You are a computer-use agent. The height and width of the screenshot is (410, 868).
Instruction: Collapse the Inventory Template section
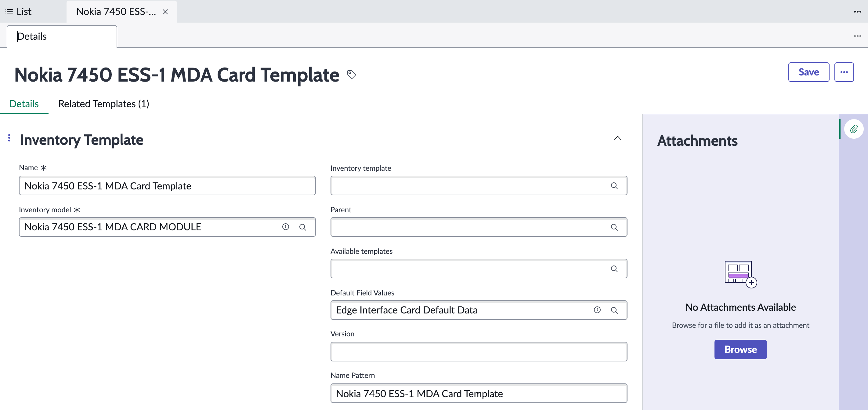click(617, 138)
